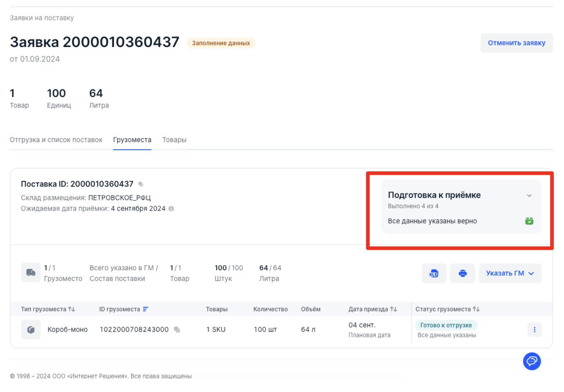Screen dimensions: 564x392
Task: Click the 100 шт quantity cell
Action: (x=265, y=330)
